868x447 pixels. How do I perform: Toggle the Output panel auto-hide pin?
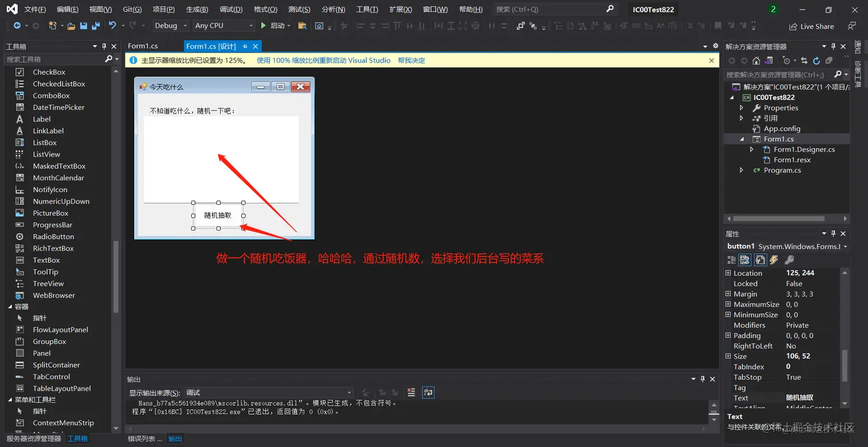tap(703, 379)
